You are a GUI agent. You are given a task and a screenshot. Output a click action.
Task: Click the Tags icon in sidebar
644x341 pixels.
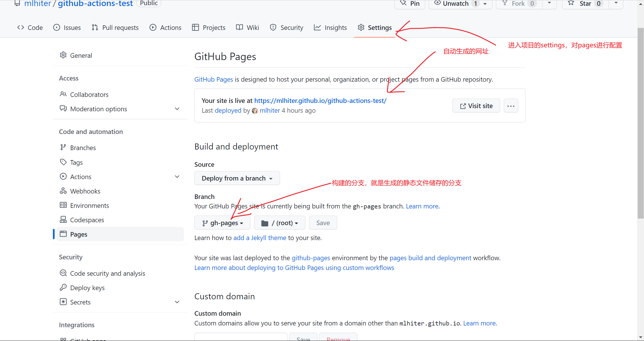(63, 162)
